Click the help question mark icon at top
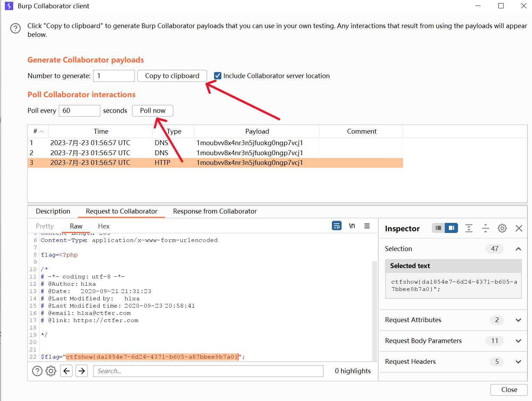532x401 pixels. tap(15, 28)
